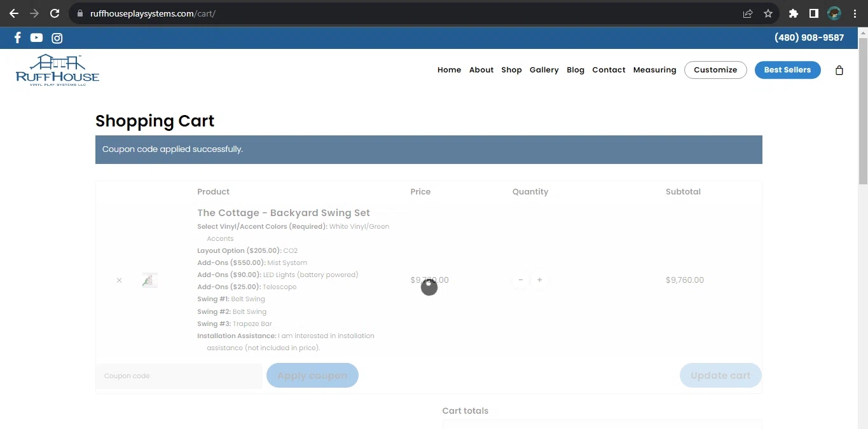Open The Cottage product thumbnail

[150, 280]
